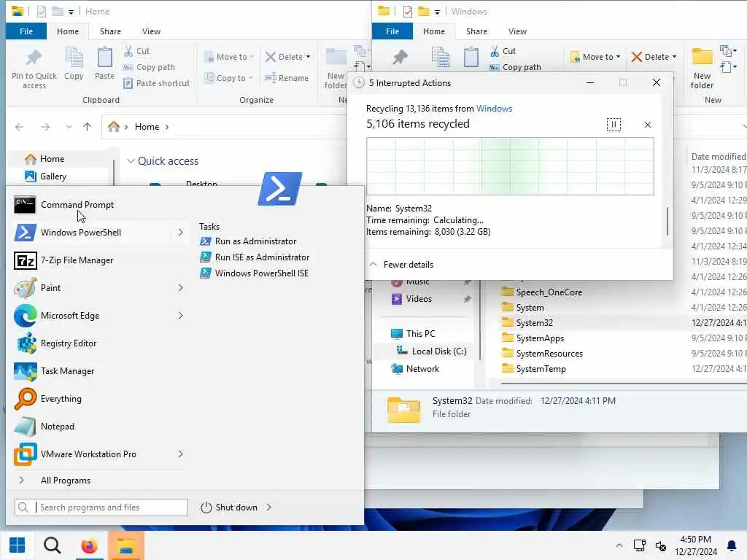Open Firefox from the taskbar

pyautogui.click(x=89, y=545)
